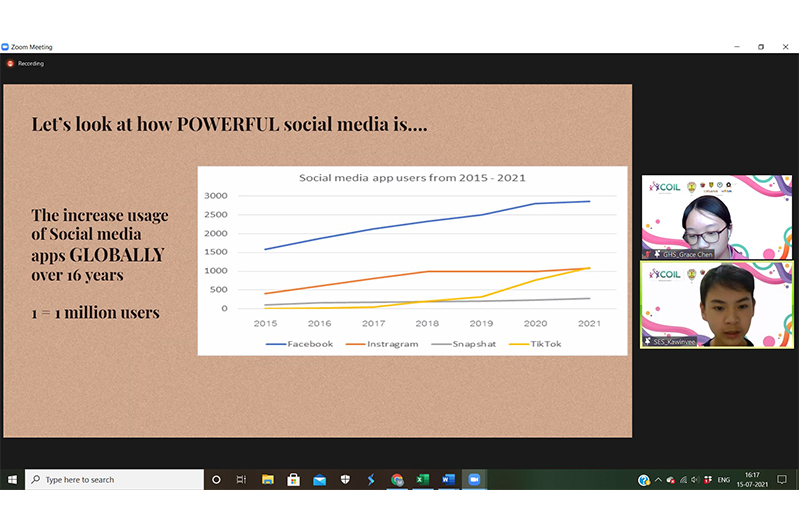Click the Snapshat legend entry
Viewport: 799px width, 530px height.
[464, 344]
